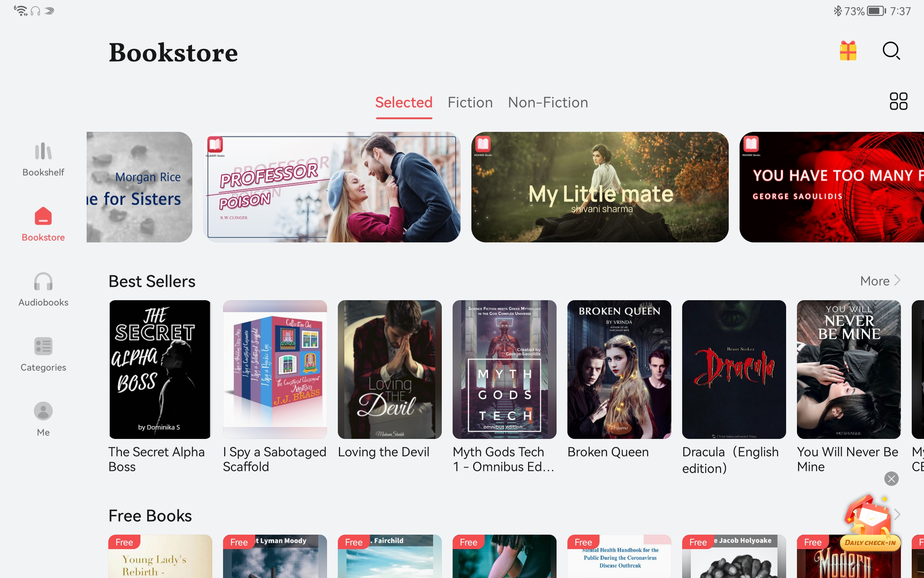924x578 pixels.
Task: Click the title 'Loving the Devil'
Action: pos(384,452)
